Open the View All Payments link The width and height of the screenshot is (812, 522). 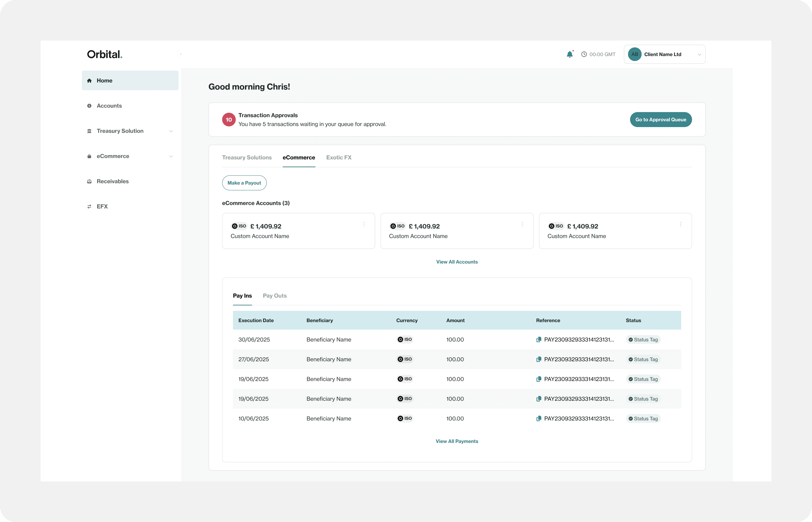456,441
